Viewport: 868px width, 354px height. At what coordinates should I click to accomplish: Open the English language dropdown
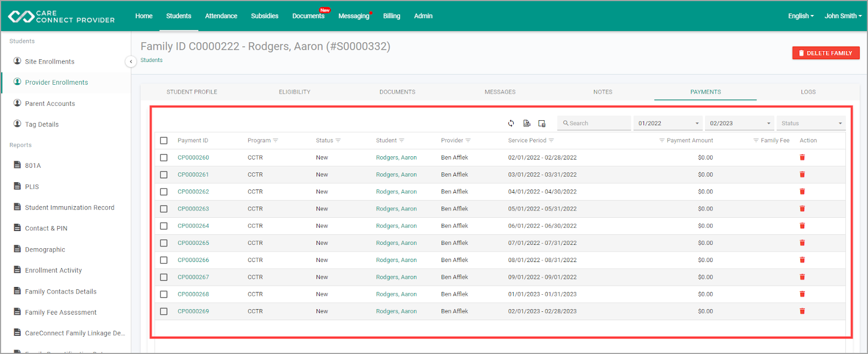point(801,16)
